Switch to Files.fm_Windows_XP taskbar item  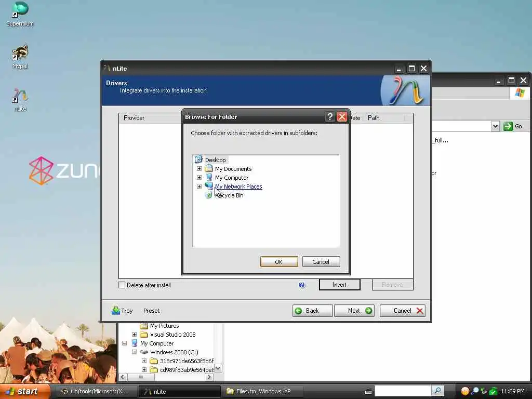coord(263,391)
